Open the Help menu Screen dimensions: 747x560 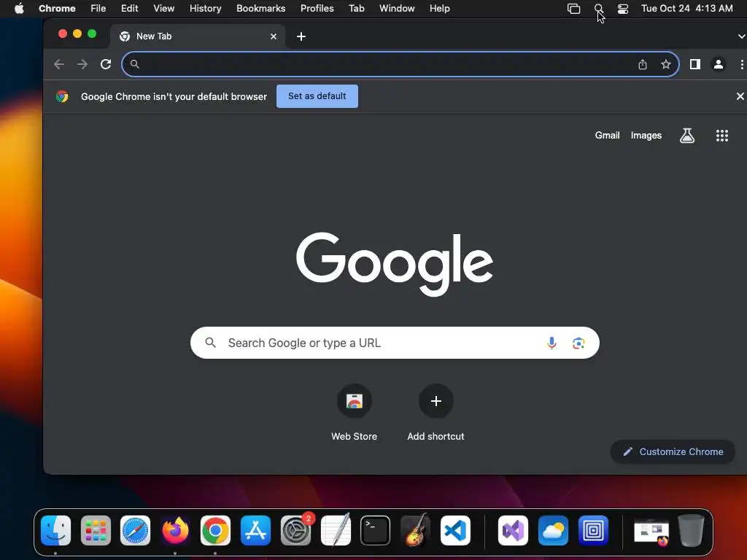439,9
